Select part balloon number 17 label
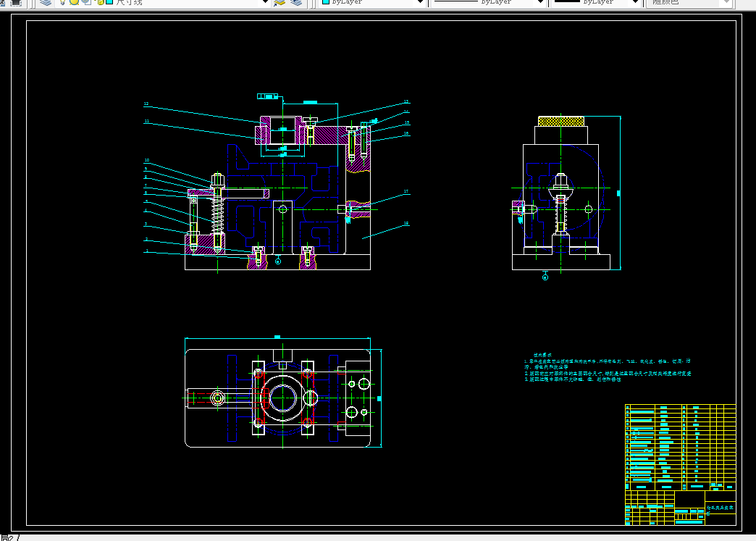Image resolution: width=756 pixels, height=541 pixels. (x=406, y=191)
